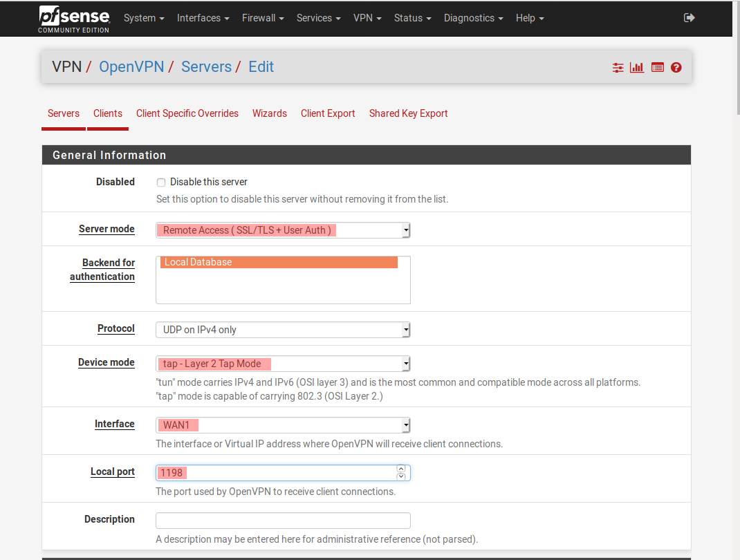Decrease Local port with down stepper arrow
Screen dimensions: 740x560
(401, 476)
